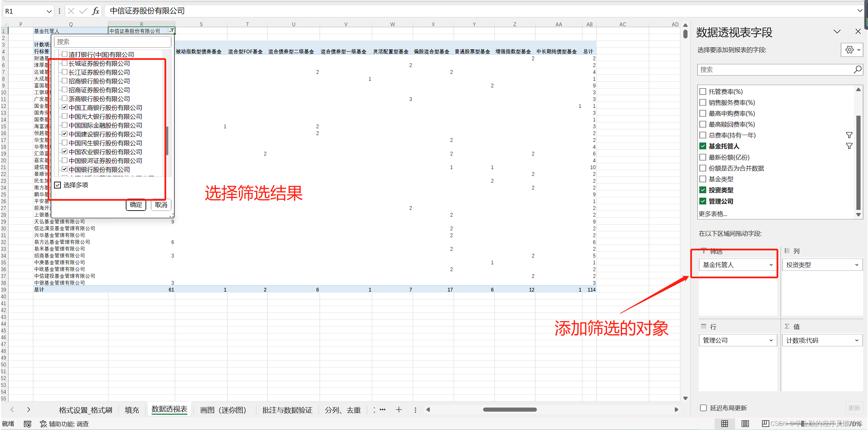Screen dimensions: 868x430
Task: Check 长城证券股份有限公司 in filter list
Action: [x=65, y=63]
